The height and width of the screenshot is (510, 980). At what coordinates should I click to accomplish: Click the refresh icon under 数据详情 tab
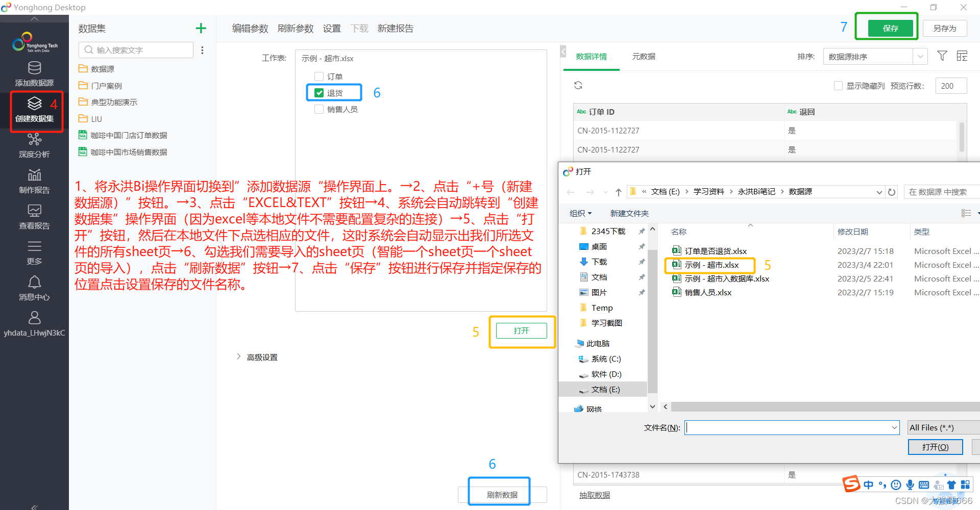click(x=578, y=85)
